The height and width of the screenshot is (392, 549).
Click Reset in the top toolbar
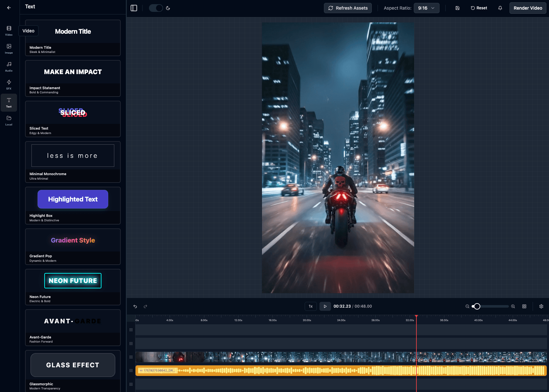(479, 8)
